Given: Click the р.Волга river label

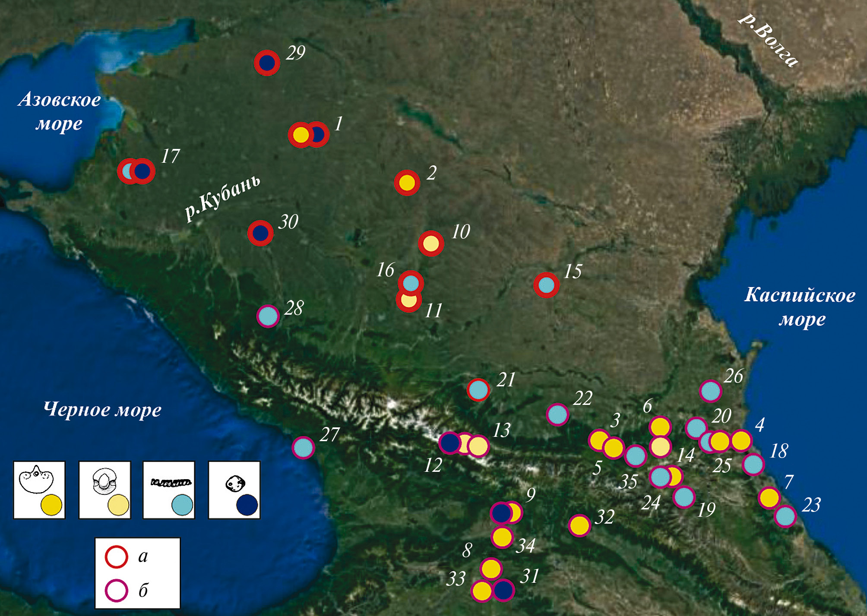Looking at the screenshot, I should click(x=768, y=40).
